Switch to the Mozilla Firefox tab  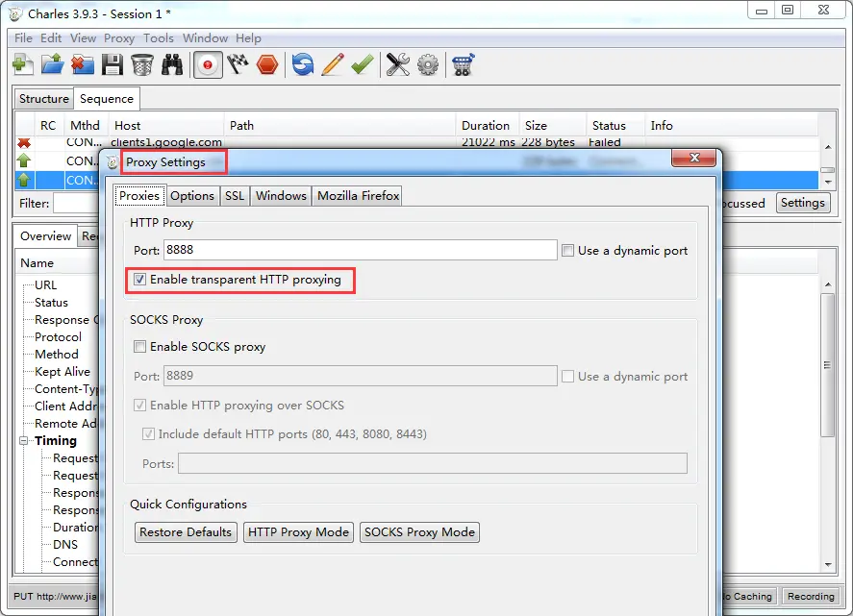click(x=358, y=196)
